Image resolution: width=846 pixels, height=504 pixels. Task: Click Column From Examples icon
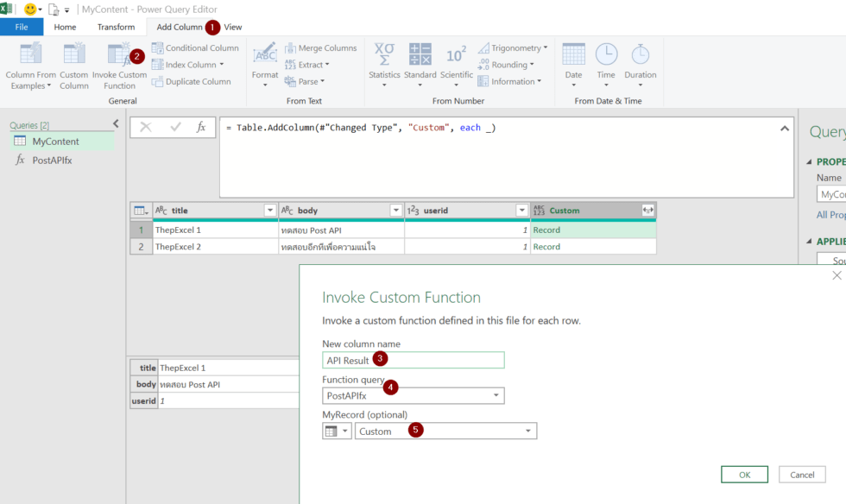point(31,55)
